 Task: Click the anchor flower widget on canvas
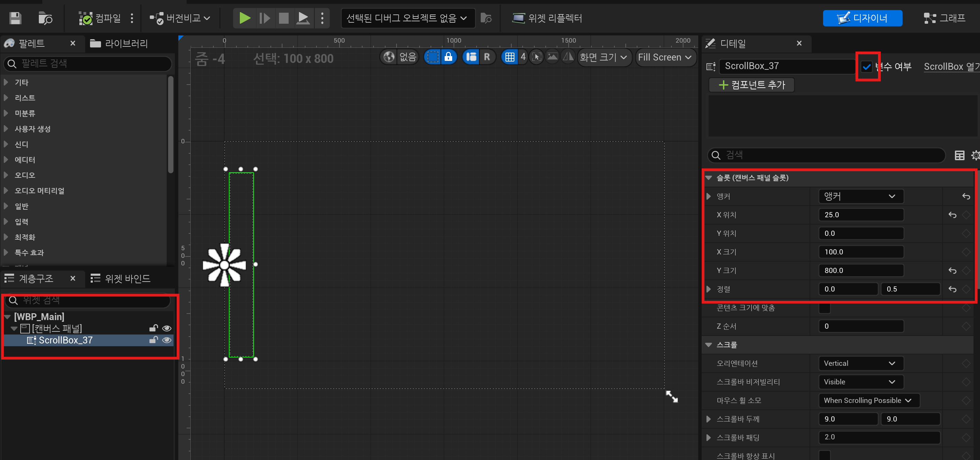coord(224,265)
